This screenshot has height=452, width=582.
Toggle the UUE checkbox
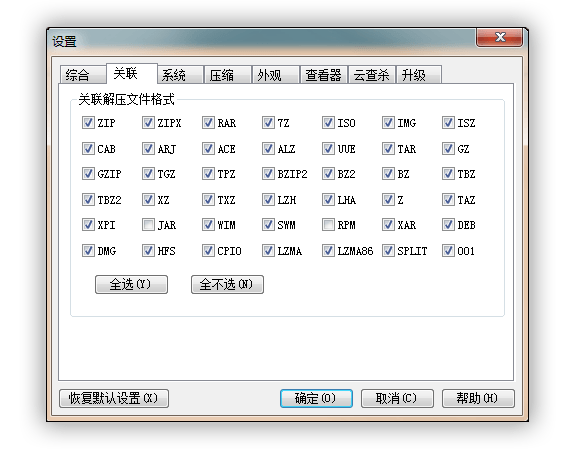tap(328, 149)
